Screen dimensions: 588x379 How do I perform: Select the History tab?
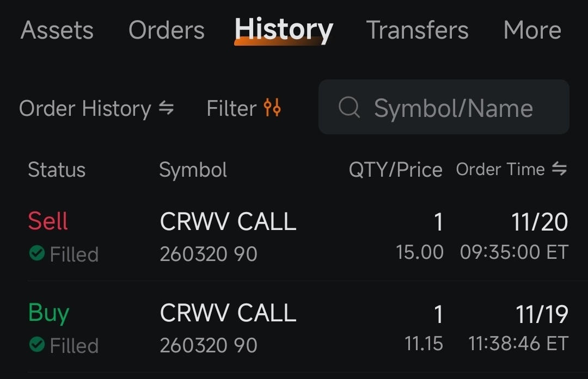tap(284, 31)
